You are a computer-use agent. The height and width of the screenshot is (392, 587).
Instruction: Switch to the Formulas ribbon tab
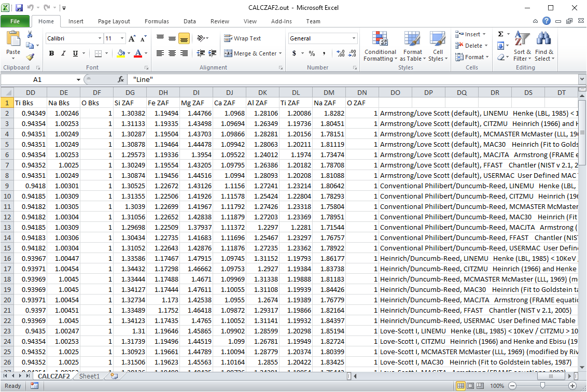pos(157,21)
